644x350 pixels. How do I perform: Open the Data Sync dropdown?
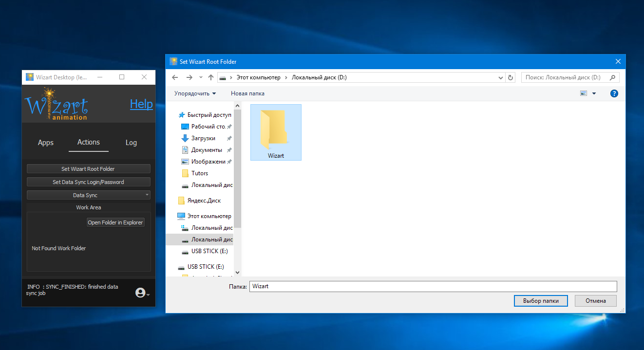(x=88, y=194)
